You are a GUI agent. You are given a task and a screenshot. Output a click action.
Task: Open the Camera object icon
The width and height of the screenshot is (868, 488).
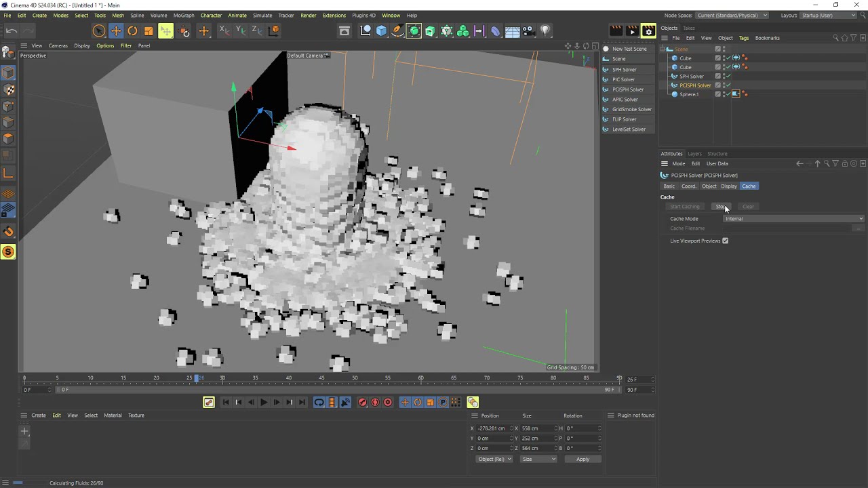click(x=528, y=30)
